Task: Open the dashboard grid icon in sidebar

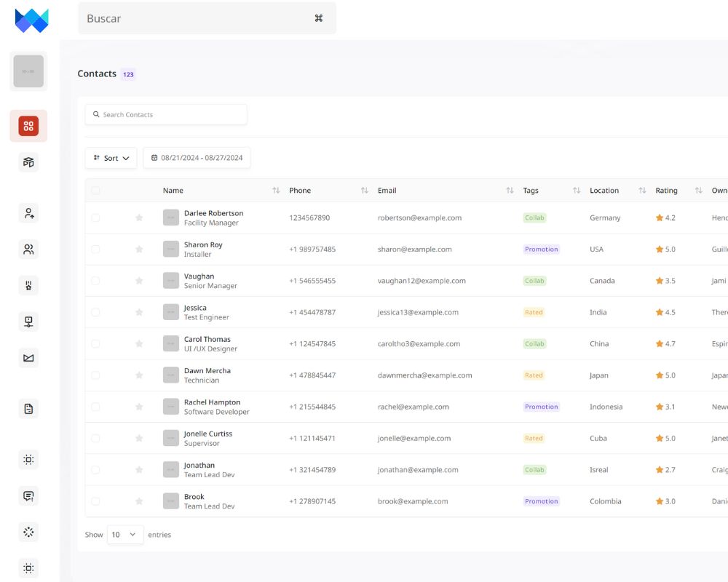Action: 28,126
